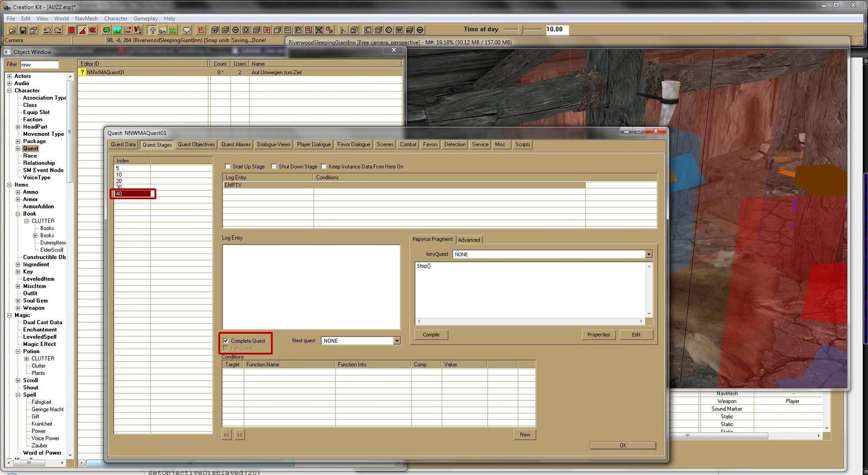The height and width of the screenshot is (475, 868).
Task: Click the redo arrow toolbar icon
Action: 58,30
